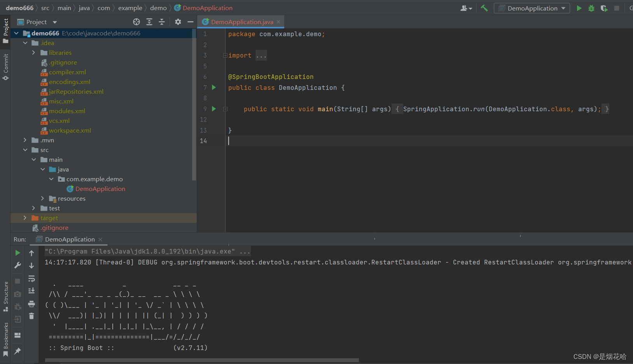Screen dimensions: 633x364
Task: Expand the libraries folder
Action: [34, 53]
